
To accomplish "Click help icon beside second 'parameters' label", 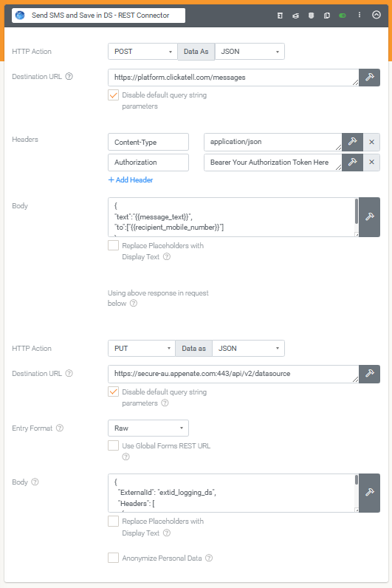I will [x=165, y=403].
